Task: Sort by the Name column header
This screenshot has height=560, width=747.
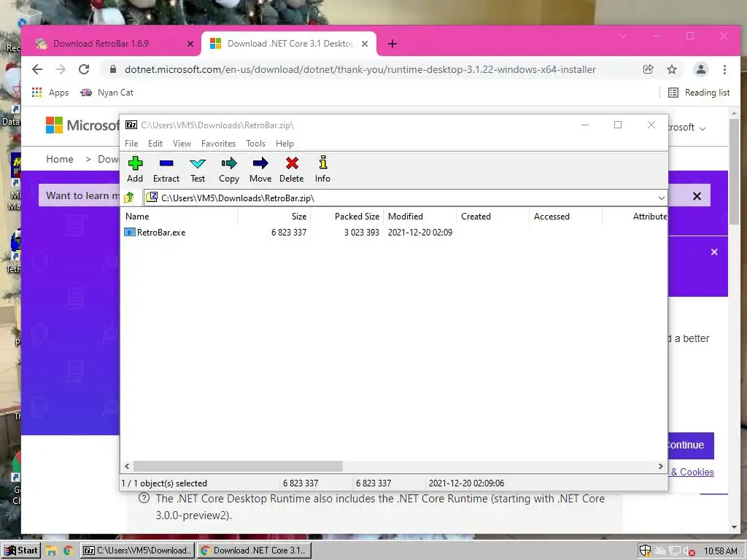Action: click(x=179, y=216)
